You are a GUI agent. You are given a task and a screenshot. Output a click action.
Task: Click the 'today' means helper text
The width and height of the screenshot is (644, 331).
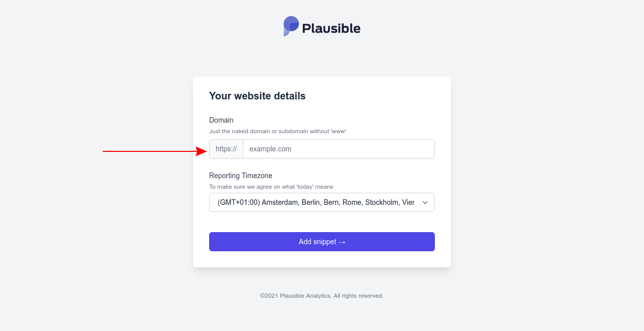point(271,187)
